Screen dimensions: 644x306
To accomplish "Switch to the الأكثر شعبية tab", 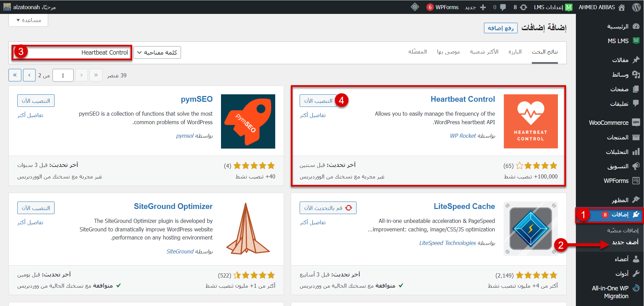I will (484, 52).
